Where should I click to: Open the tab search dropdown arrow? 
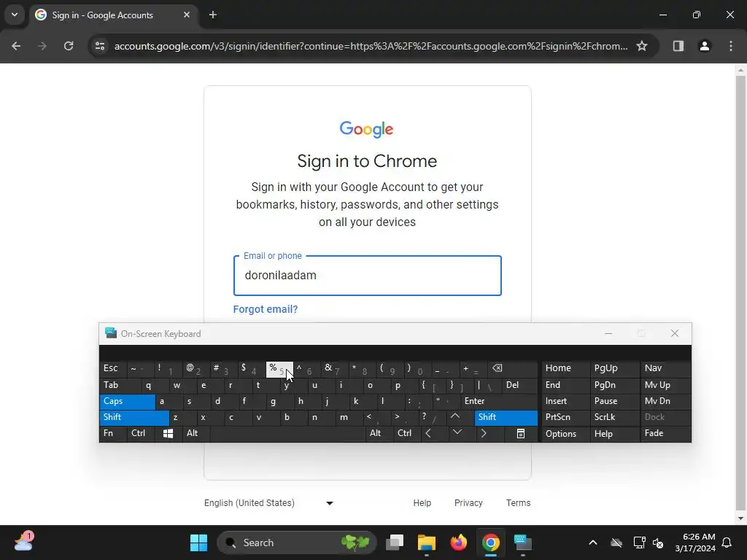tap(15, 15)
